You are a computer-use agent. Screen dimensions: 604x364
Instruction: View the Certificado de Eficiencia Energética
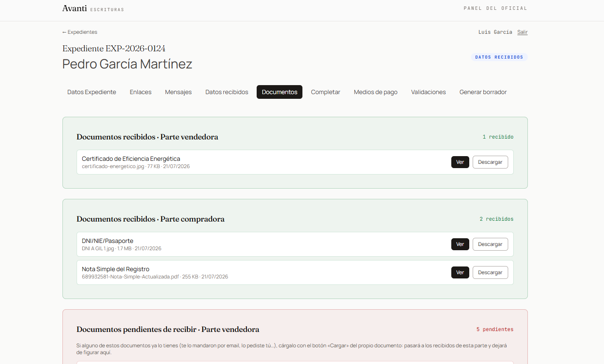(x=460, y=162)
